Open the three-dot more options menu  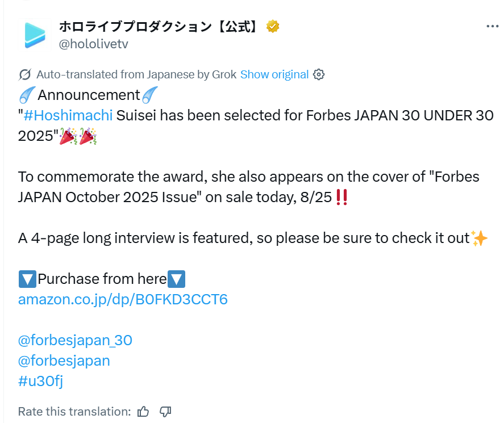click(x=492, y=26)
